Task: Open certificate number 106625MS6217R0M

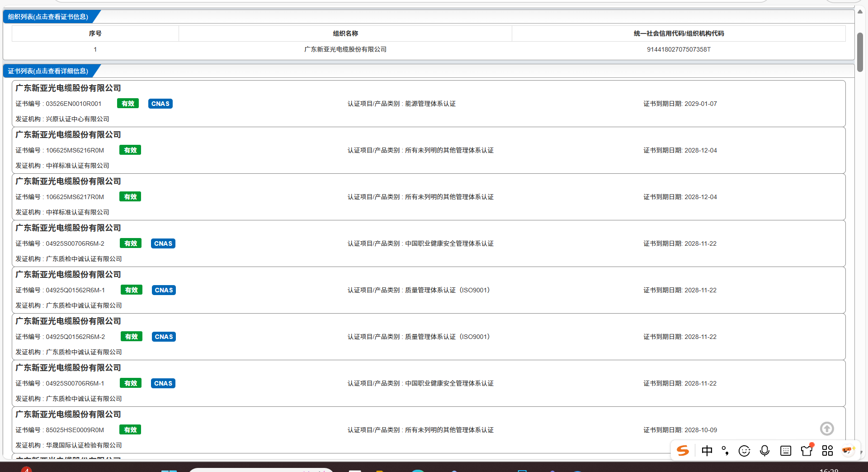Action: click(75, 197)
